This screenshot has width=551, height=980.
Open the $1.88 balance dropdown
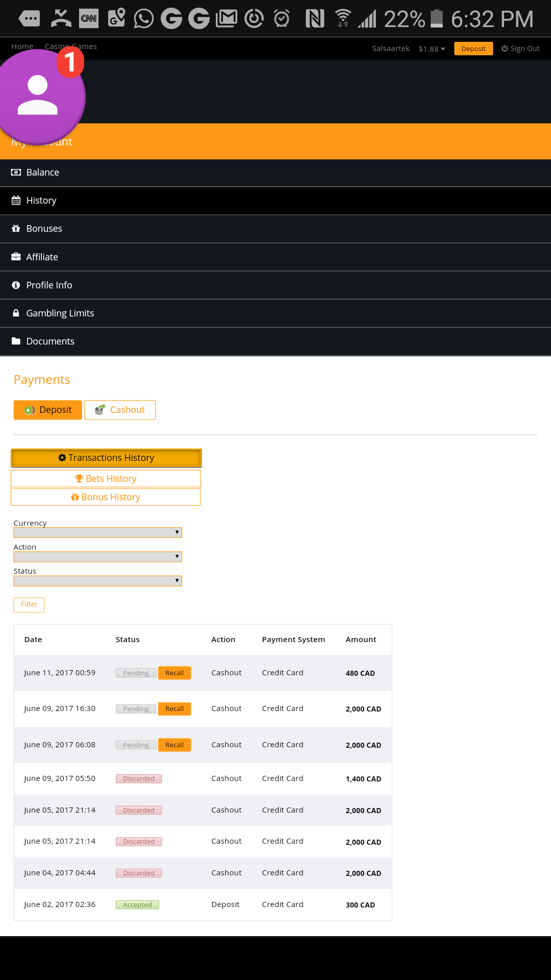click(x=432, y=49)
